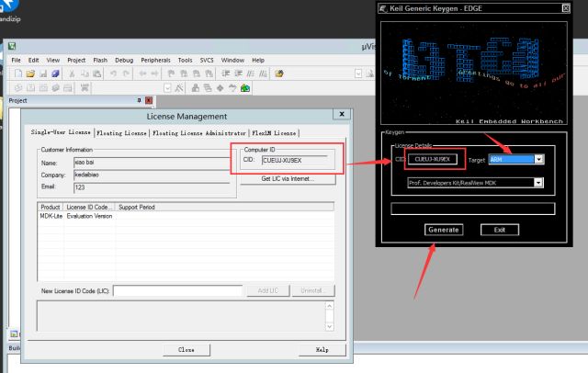This screenshot has height=373, width=588.
Task: Click the Add LIC button
Action: (x=268, y=290)
